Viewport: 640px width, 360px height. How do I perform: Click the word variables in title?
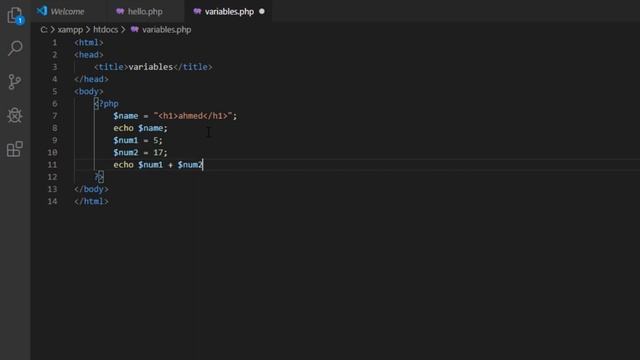(151, 67)
